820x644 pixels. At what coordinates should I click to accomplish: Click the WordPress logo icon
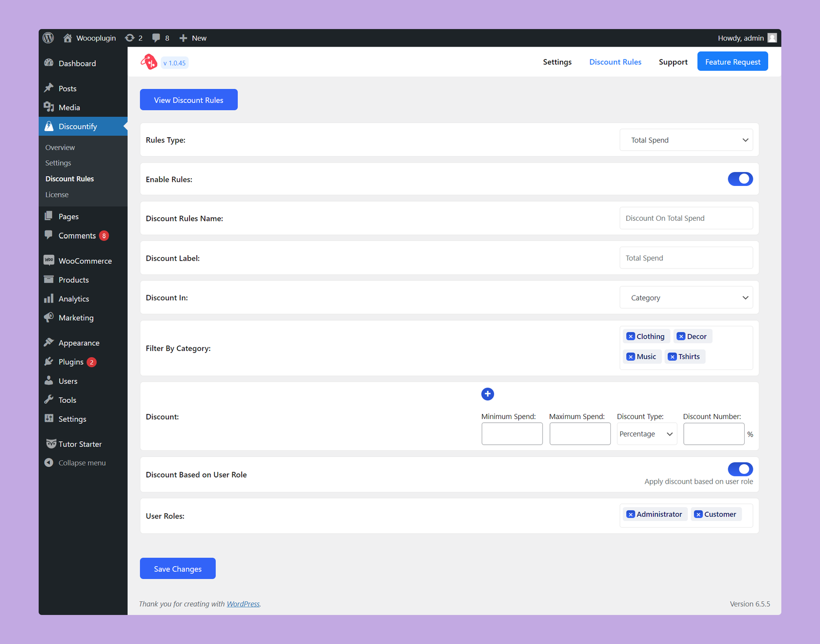[48, 38]
